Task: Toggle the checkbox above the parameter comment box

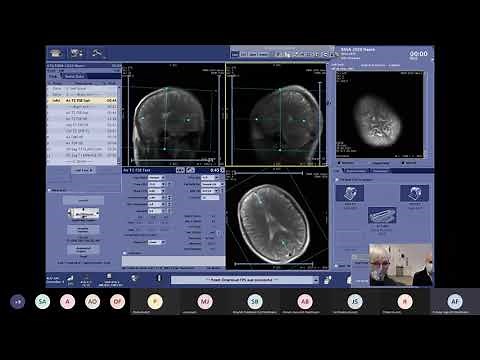Action: [x=125, y=253]
